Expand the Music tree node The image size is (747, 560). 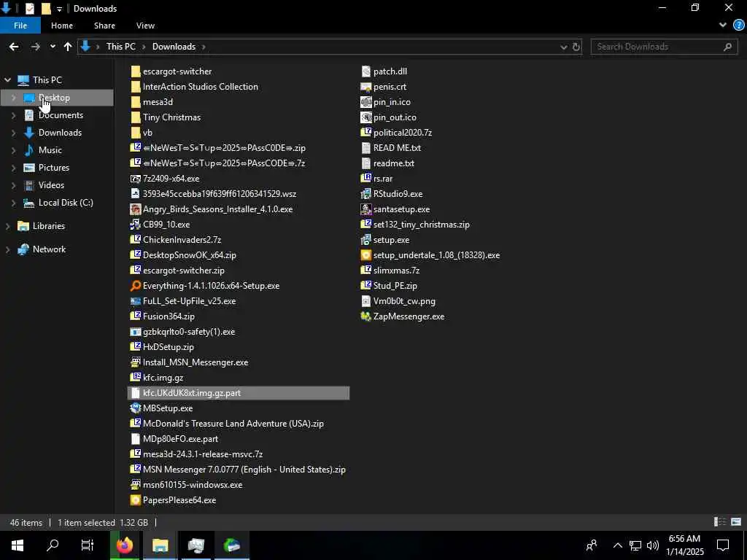pos(13,150)
